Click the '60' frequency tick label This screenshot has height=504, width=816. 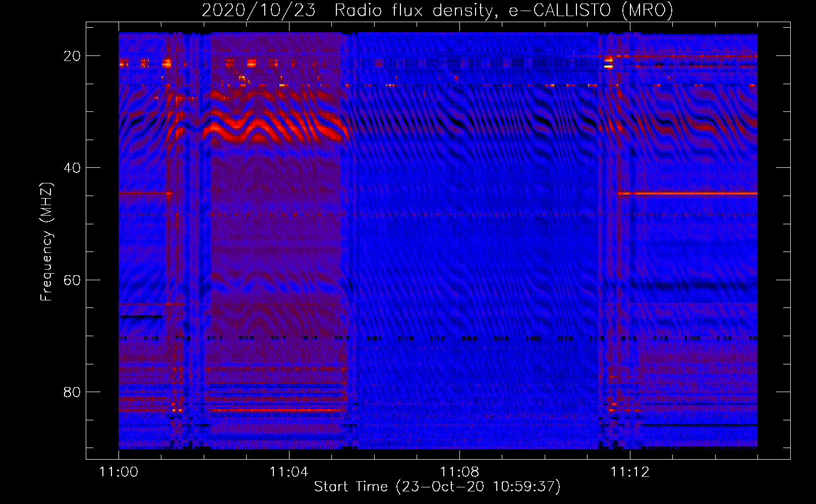(72, 280)
